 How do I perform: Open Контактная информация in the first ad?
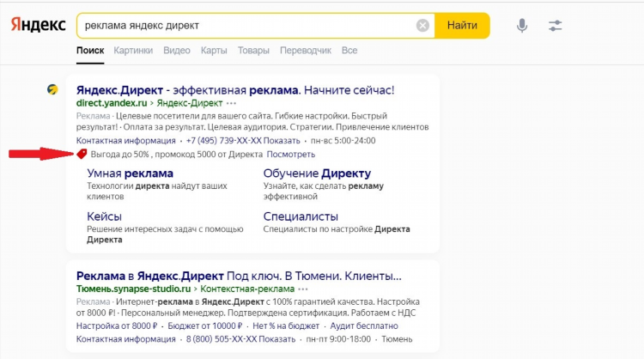(125, 141)
